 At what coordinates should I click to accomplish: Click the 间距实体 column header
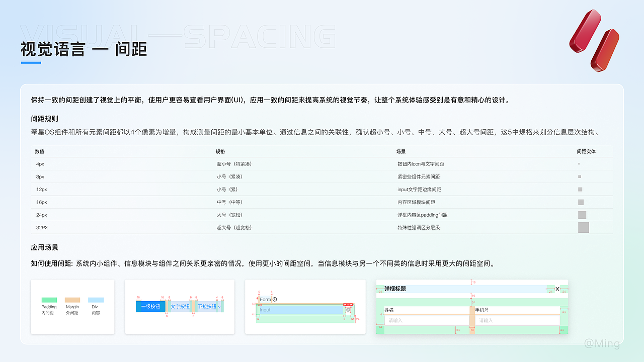587,151
